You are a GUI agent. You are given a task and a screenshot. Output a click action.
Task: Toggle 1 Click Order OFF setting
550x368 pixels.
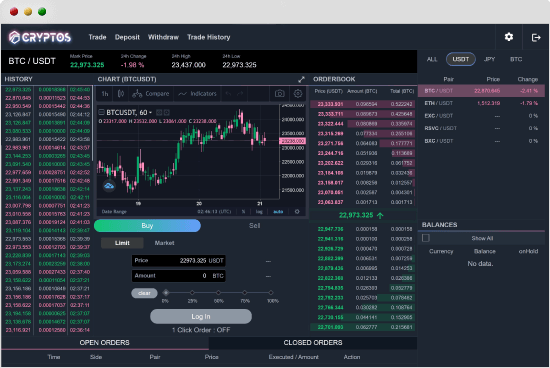(x=201, y=330)
